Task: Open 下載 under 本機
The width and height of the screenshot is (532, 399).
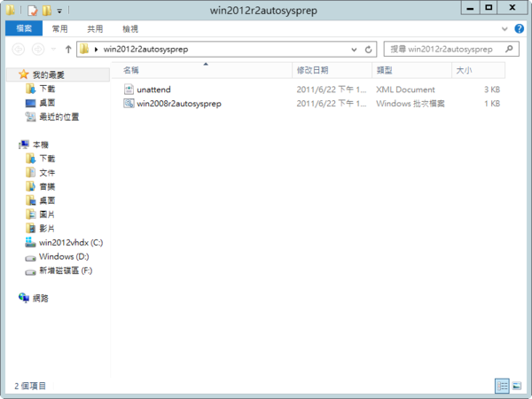Action: [47, 159]
